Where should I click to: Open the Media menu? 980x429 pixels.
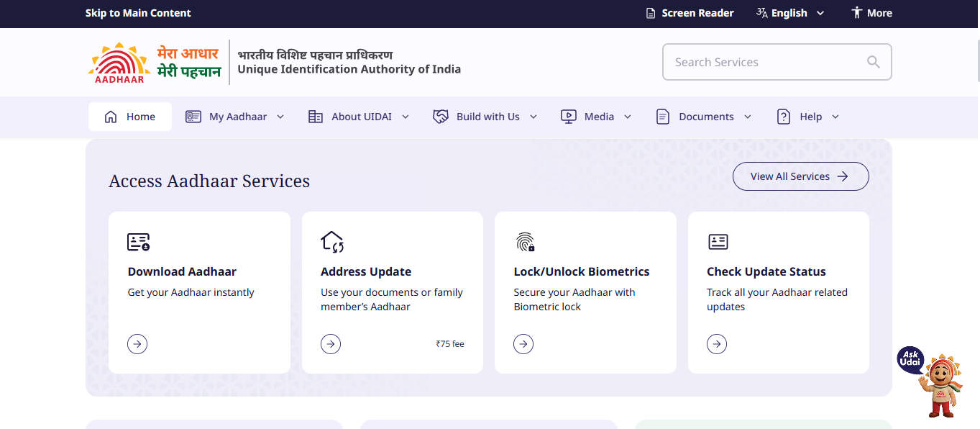[x=596, y=117]
